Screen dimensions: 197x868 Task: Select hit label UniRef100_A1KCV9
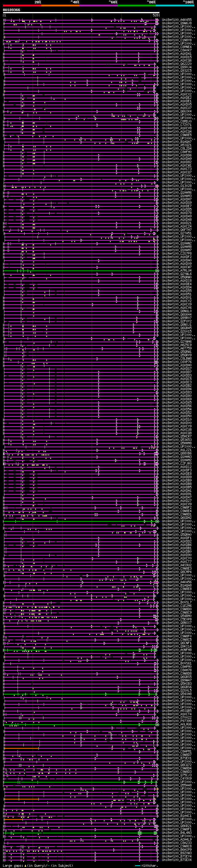tap(177, 504)
